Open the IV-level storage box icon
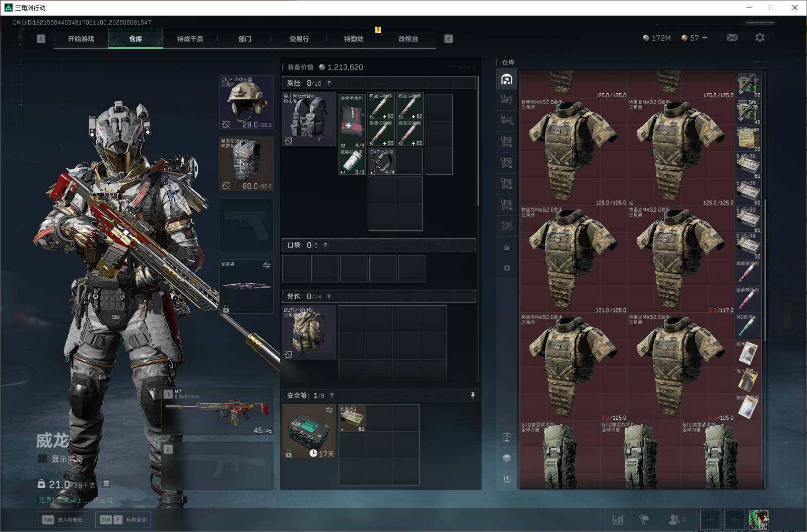 507,120
